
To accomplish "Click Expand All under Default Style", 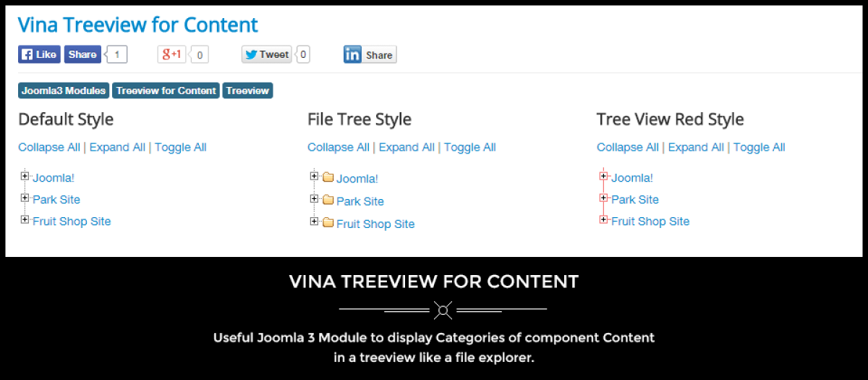I will pyautogui.click(x=117, y=147).
